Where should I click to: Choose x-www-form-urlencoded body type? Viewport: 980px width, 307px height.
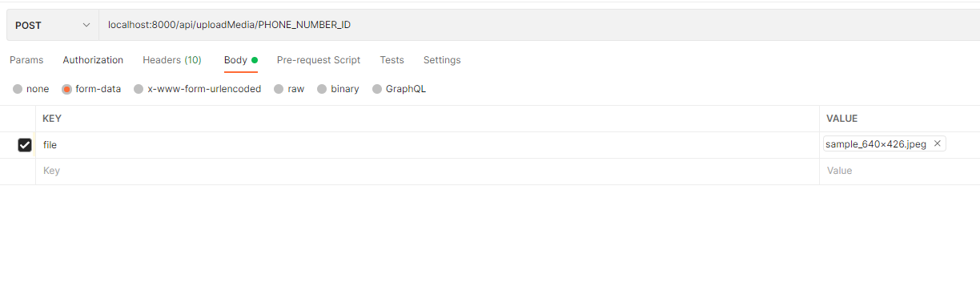[198, 89]
